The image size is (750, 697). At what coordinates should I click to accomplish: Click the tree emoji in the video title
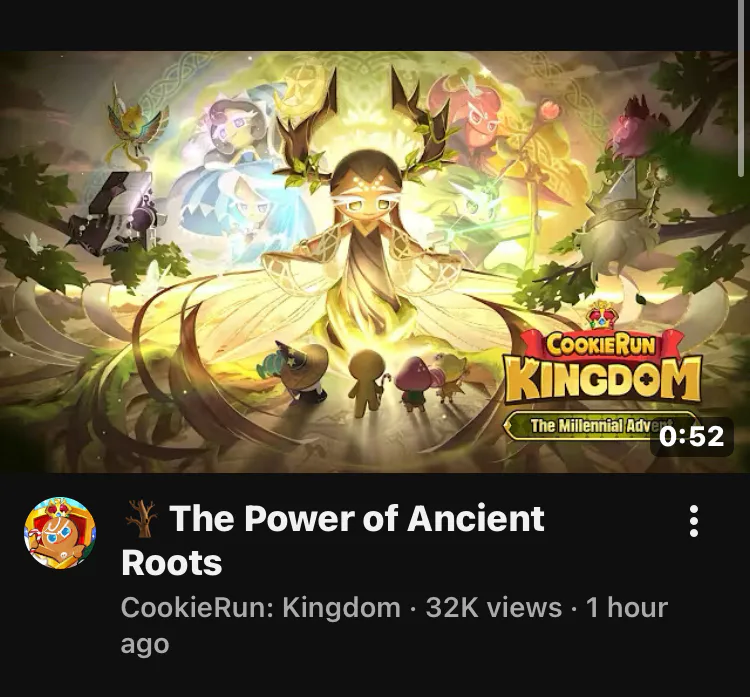click(x=141, y=518)
